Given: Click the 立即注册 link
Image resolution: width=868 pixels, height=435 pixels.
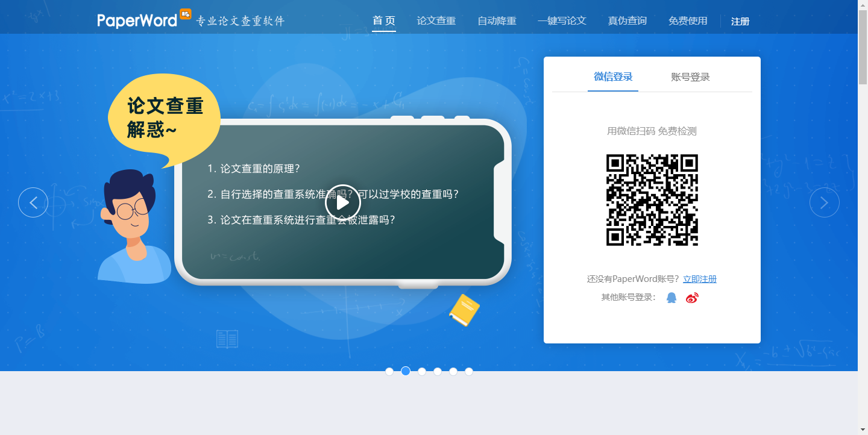Looking at the screenshot, I should coord(700,279).
